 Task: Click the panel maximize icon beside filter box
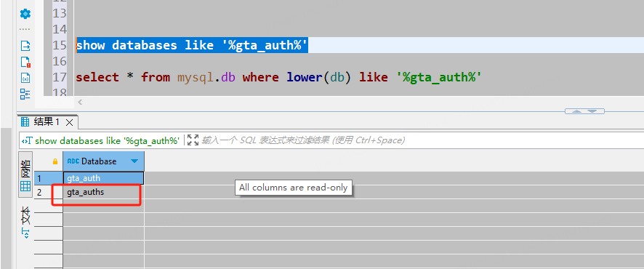pyautogui.click(x=193, y=140)
